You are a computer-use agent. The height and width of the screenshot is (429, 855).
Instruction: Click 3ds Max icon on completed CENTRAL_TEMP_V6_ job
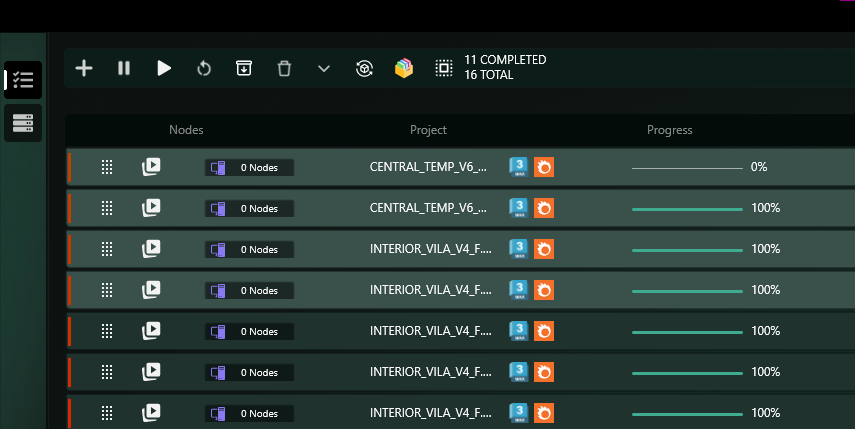(x=519, y=208)
